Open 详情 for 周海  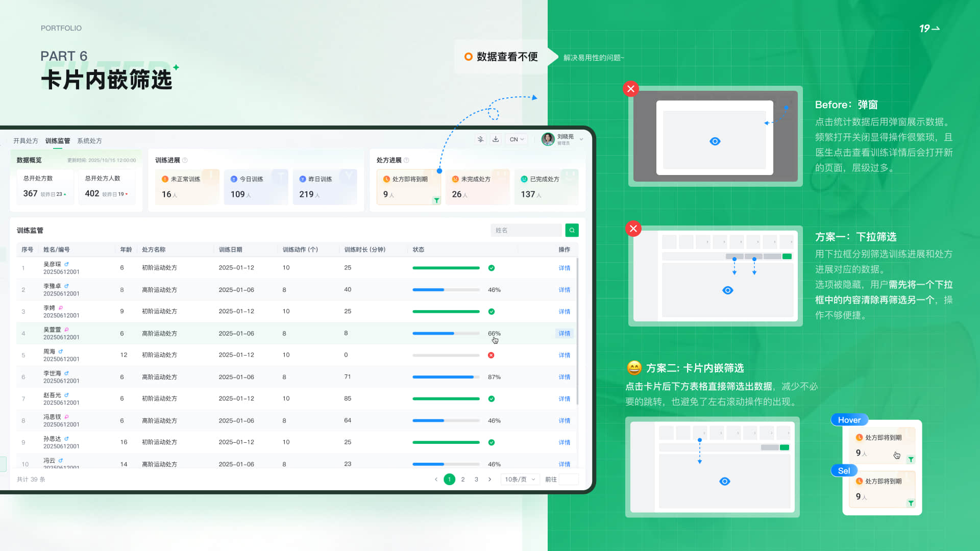click(564, 355)
